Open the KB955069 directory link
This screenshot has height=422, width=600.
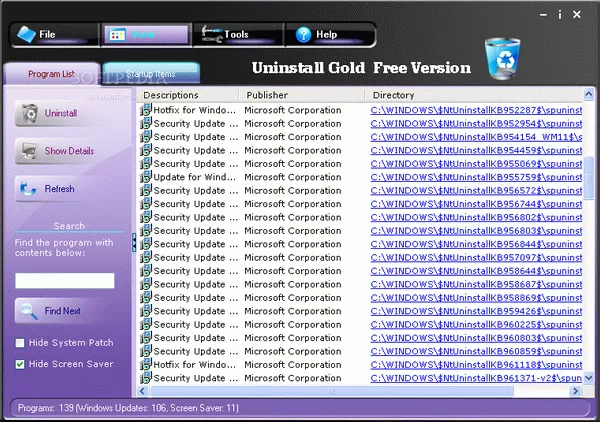coord(476,164)
